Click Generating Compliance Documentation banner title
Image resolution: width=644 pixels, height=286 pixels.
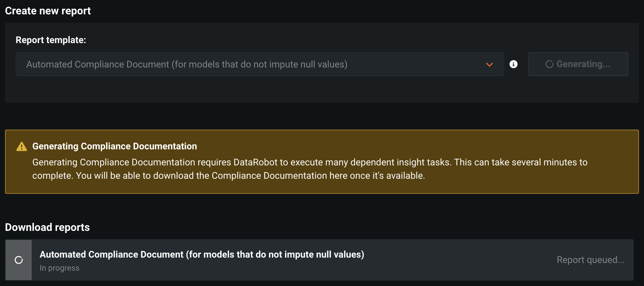114,146
